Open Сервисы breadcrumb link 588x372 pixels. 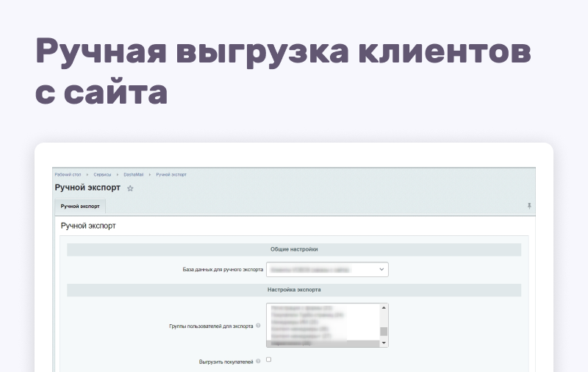click(x=102, y=175)
